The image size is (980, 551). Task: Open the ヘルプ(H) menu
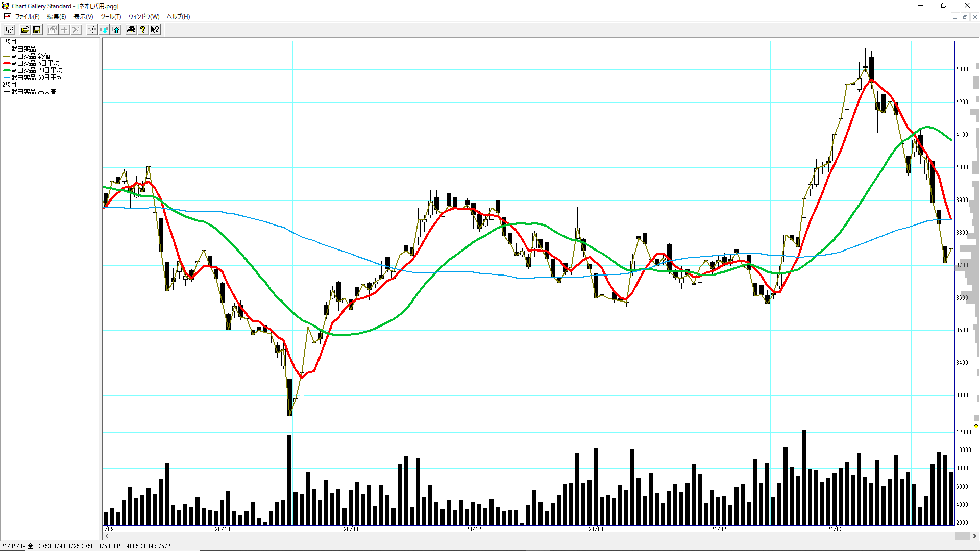178,17
